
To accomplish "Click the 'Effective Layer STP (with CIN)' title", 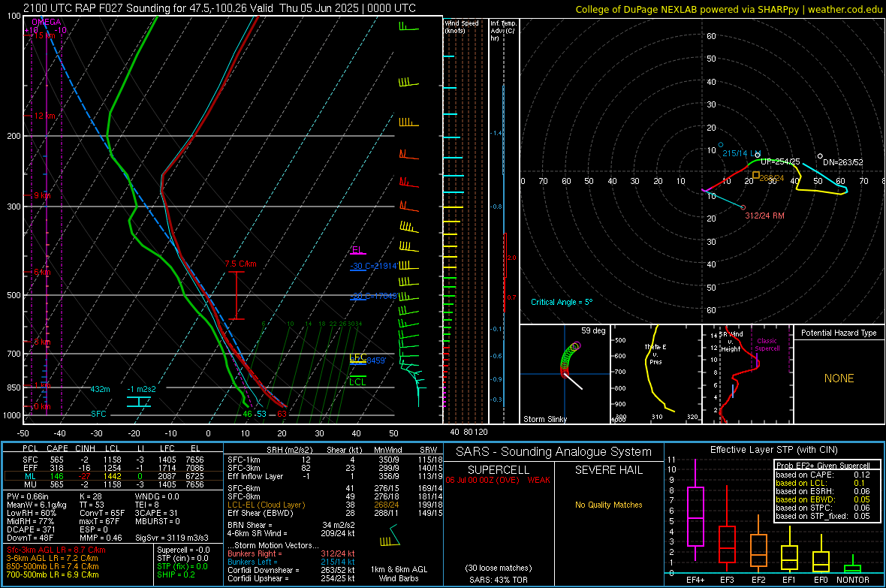I will click(773, 450).
